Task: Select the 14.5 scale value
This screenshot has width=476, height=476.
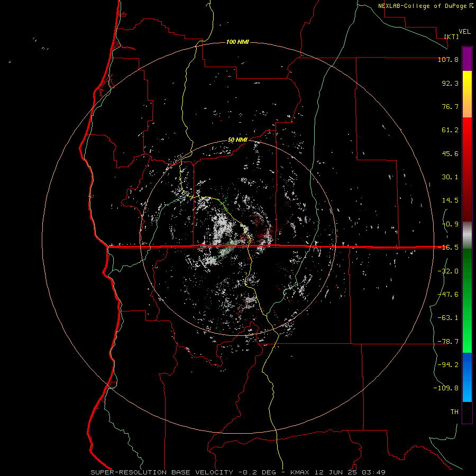Action: click(450, 200)
